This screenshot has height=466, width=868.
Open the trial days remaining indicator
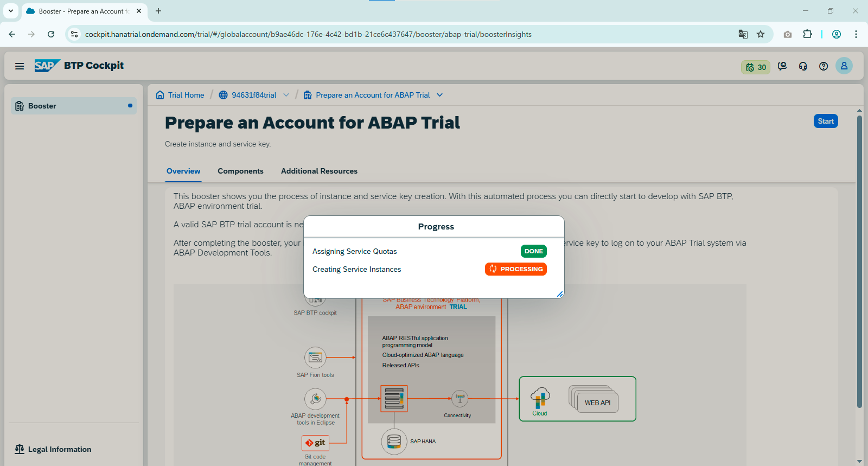tap(756, 67)
